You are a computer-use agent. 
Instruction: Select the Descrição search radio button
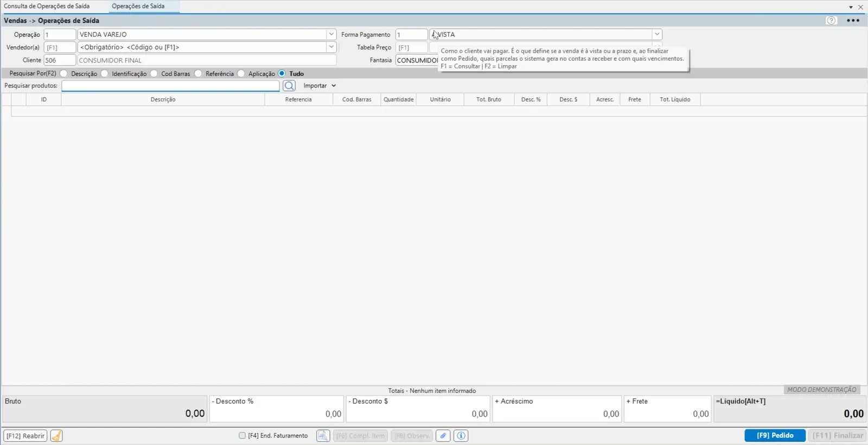(64, 73)
